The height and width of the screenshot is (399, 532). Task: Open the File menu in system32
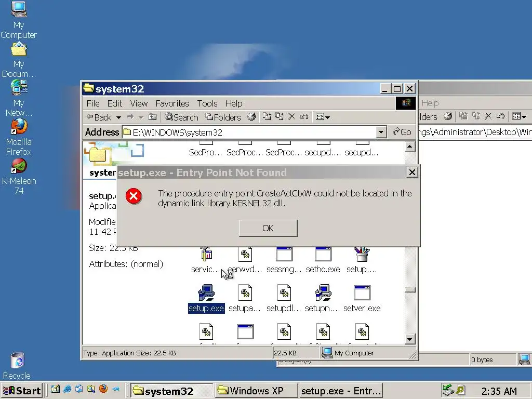click(93, 103)
